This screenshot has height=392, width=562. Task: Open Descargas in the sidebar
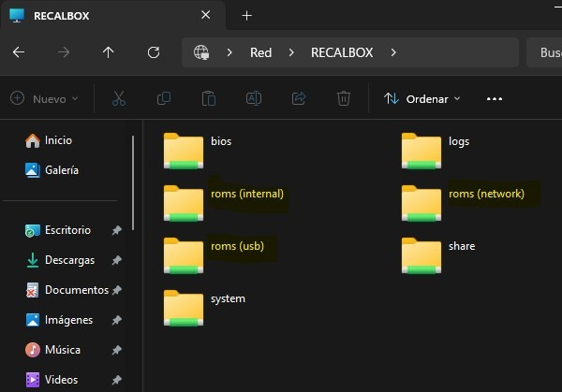point(67,260)
